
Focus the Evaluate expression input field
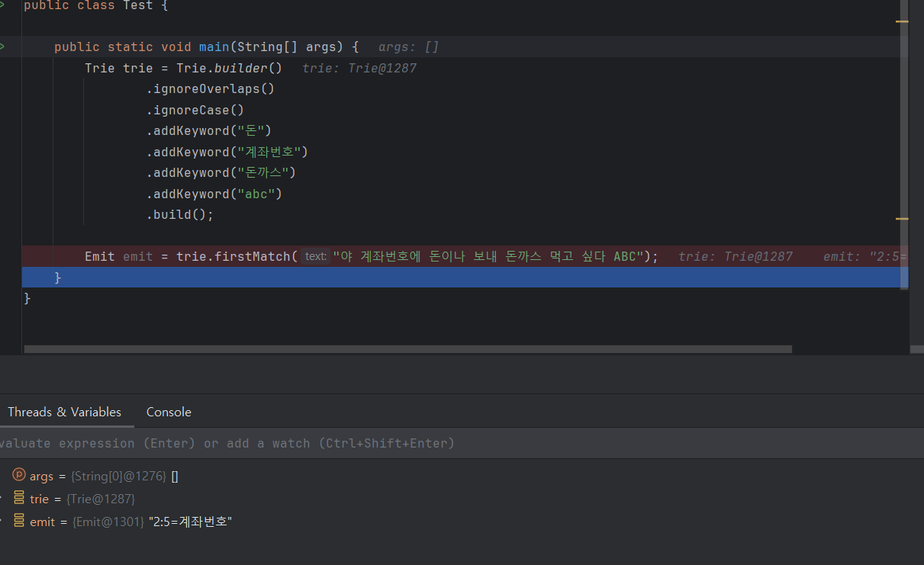(x=462, y=443)
